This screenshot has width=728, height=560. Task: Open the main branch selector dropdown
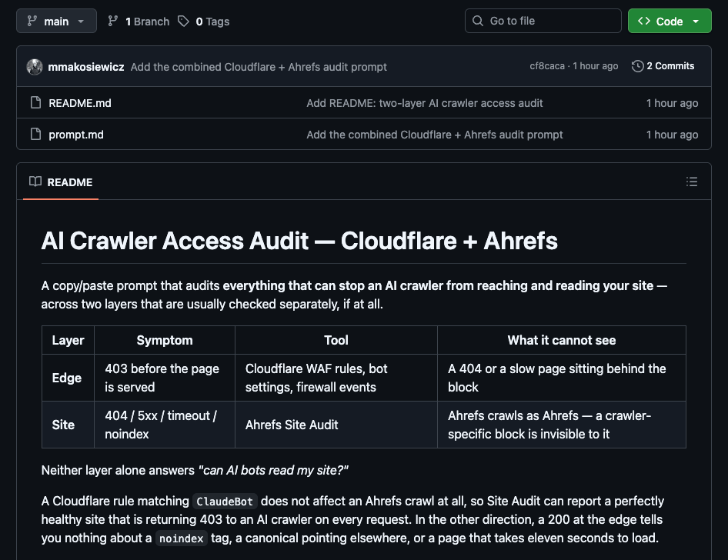(x=56, y=21)
